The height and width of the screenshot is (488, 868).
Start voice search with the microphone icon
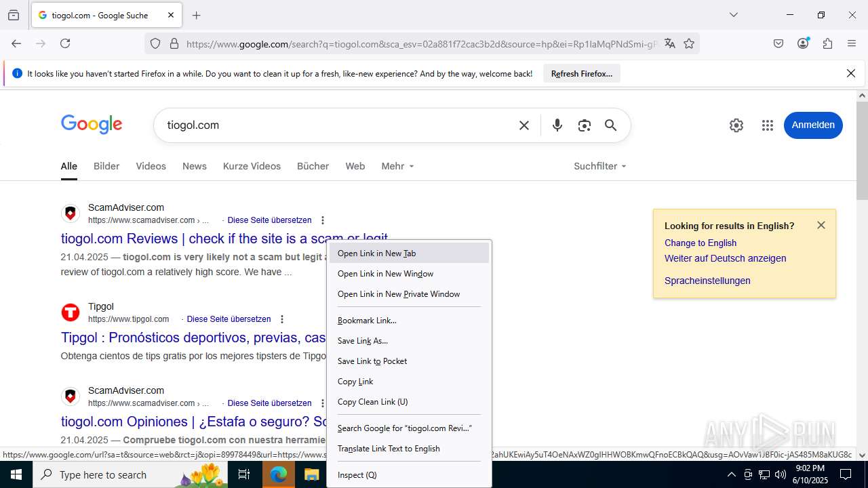tap(557, 125)
